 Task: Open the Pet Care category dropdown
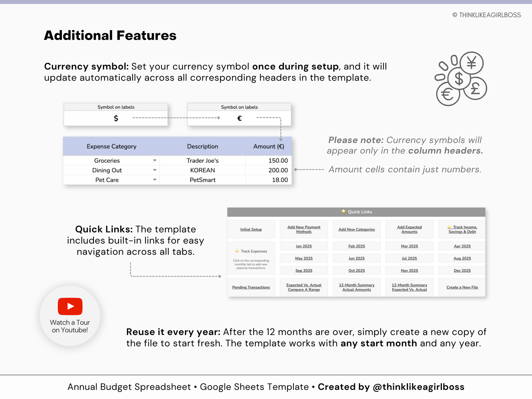click(x=155, y=180)
